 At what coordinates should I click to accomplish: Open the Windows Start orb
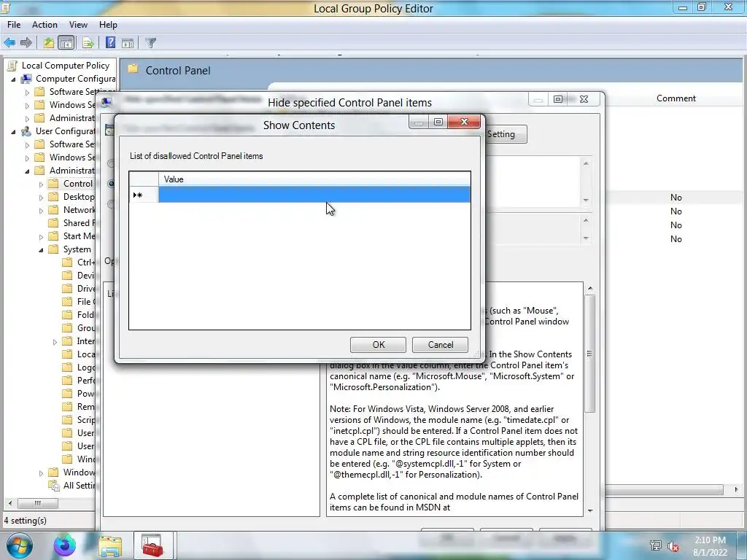click(18, 545)
